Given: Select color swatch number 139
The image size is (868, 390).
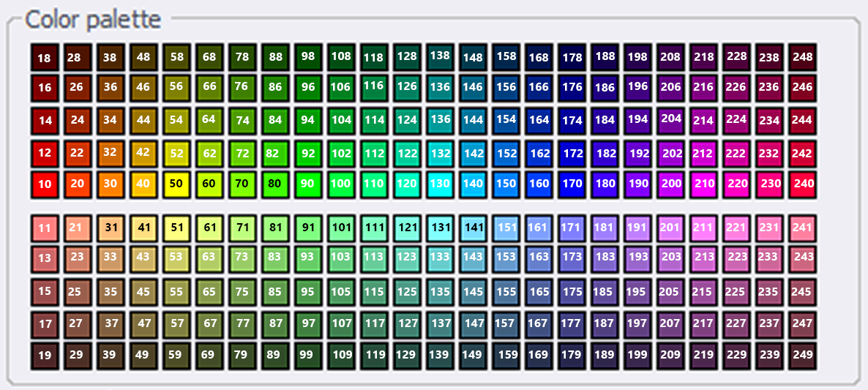Looking at the screenshot, I should point(440,356).
